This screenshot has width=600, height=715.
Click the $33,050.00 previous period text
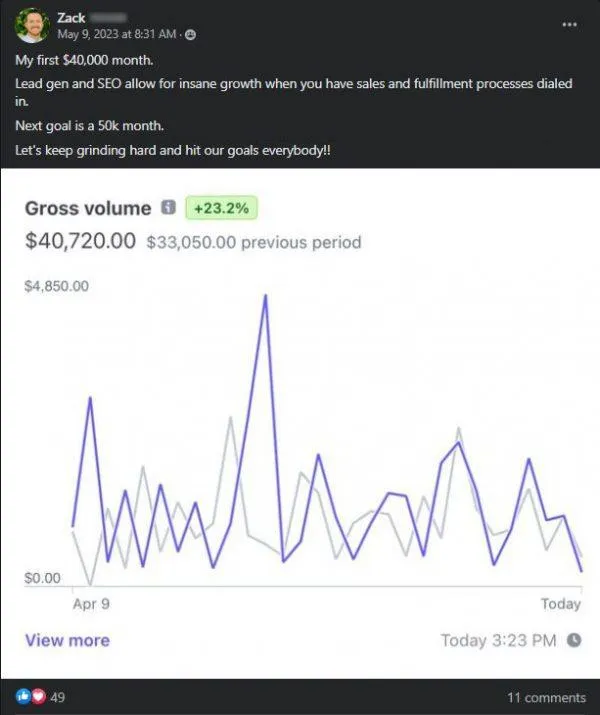253,242
